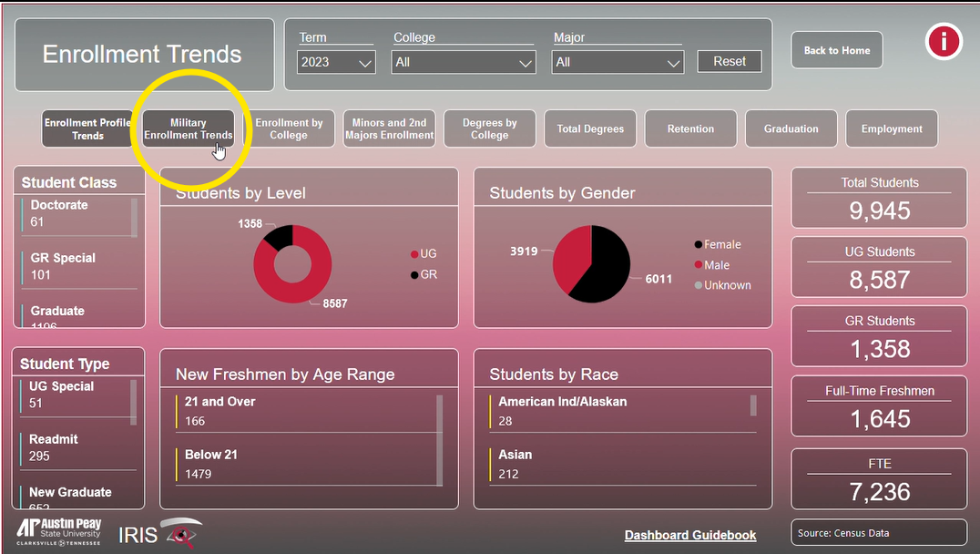Expand the Major filter dropdown
Screen dimensions: 980x554
pyautogui.click(x=618, y=62)
